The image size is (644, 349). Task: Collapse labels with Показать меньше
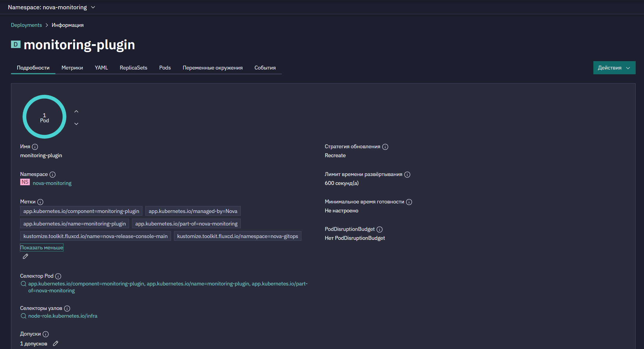[42, 248]
